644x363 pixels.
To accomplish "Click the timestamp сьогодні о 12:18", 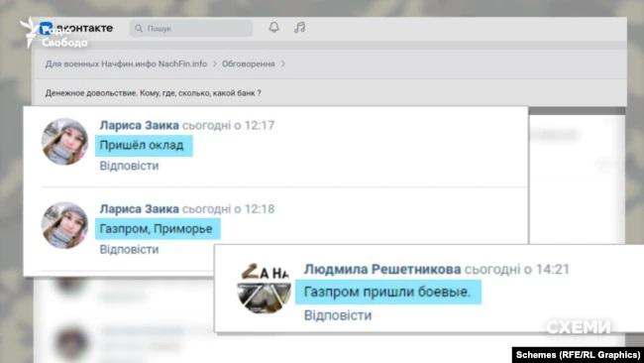I will pyautogui.click(x=228, y=209).
